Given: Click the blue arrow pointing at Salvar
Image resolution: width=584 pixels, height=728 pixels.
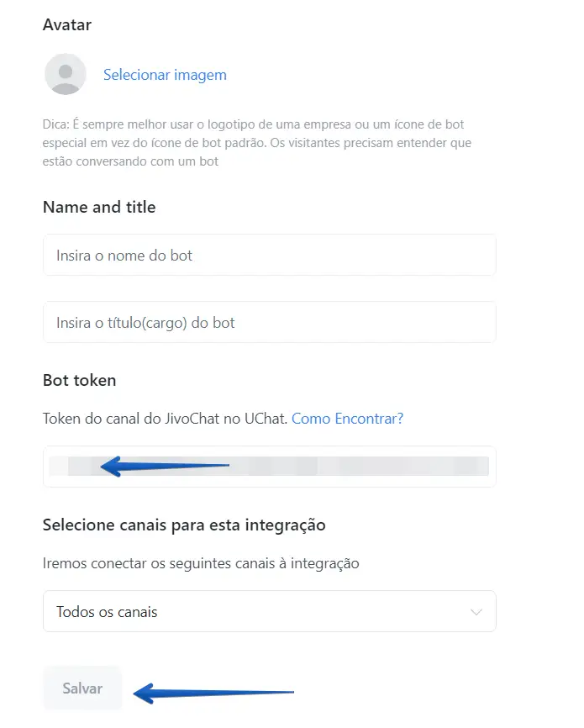Looking at the screenshot, I should coord(214,693).
